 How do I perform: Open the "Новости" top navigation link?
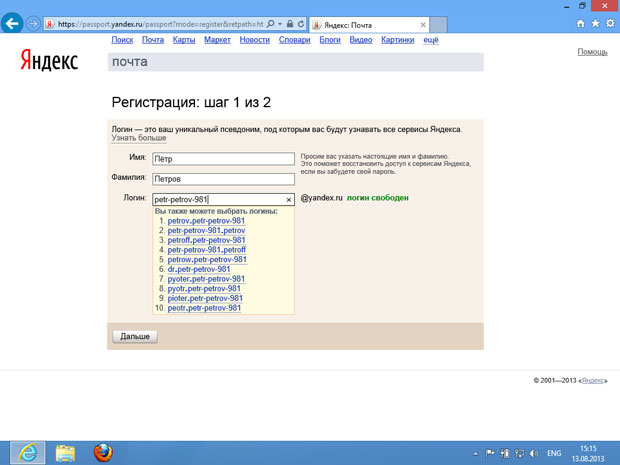(x=255, y=40)
